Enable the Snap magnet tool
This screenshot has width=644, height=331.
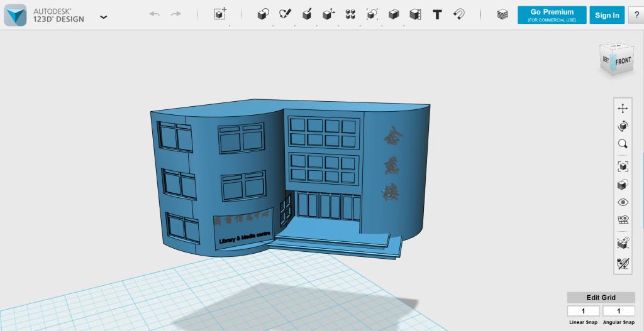[459, 14]
